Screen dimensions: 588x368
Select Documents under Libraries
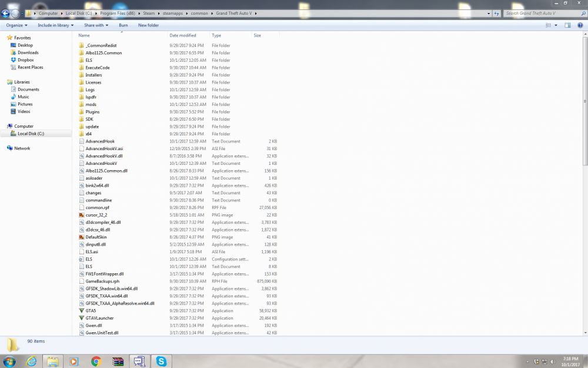tap(28, 89)
